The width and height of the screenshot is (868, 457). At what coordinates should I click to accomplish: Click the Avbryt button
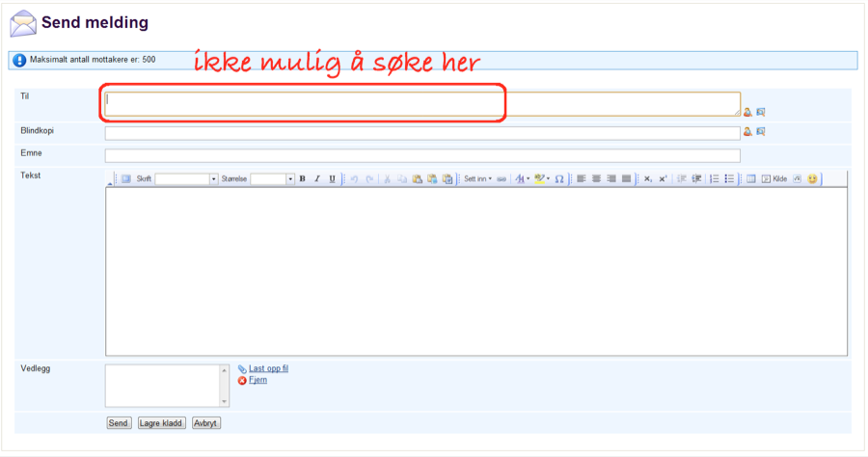point(206,423)
